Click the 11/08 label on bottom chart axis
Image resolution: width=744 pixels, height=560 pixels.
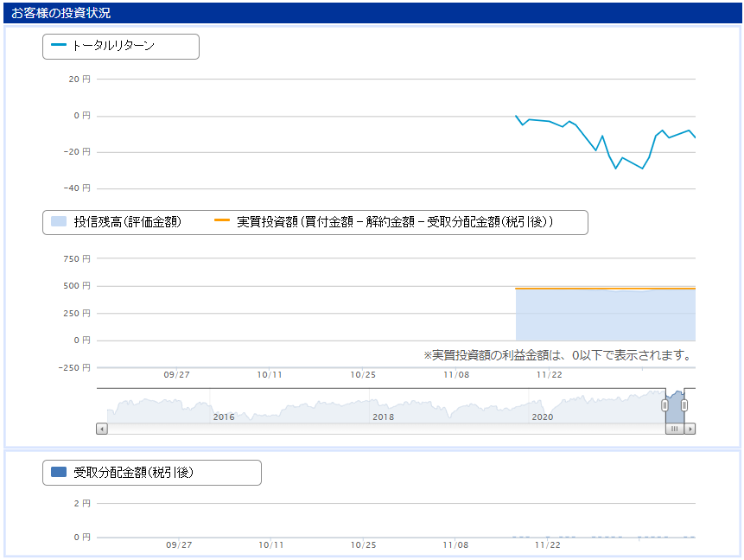click(x=455, y=544)
